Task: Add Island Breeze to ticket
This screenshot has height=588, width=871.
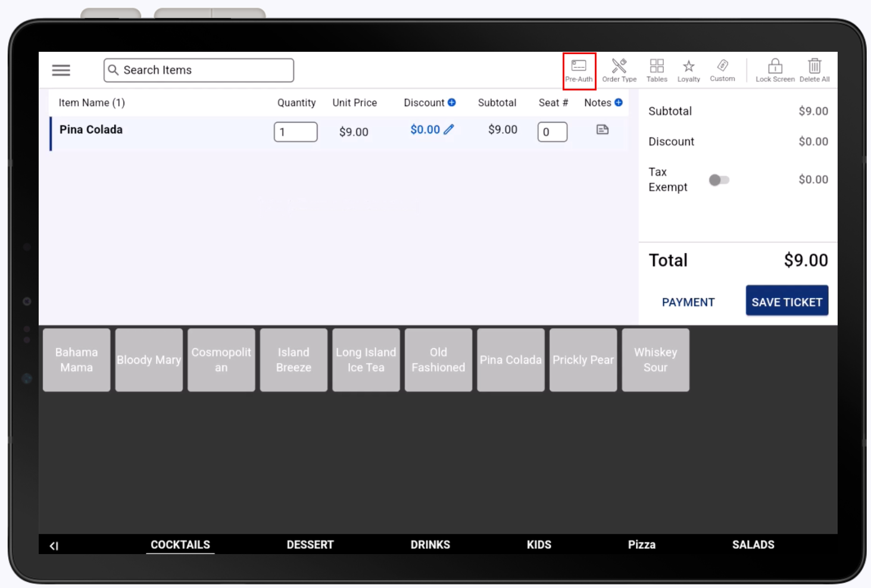Action: tap(294, 360)
